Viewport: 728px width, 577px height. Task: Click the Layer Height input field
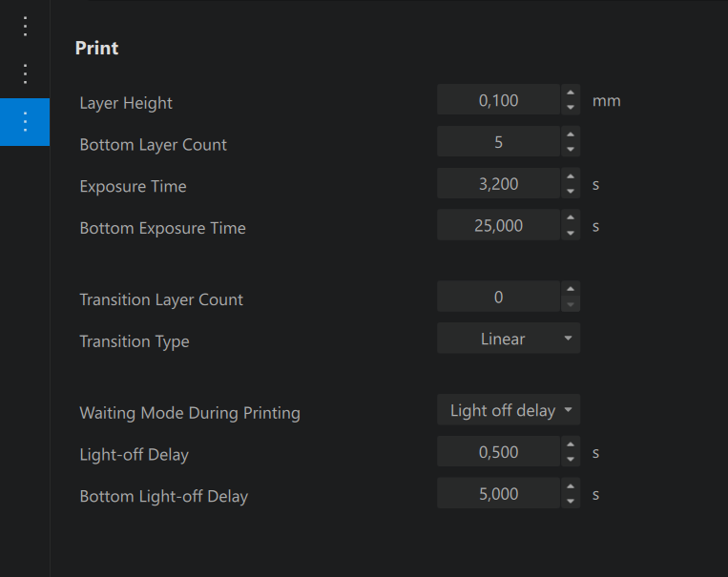pyautogui.click(x=499, y=100)
